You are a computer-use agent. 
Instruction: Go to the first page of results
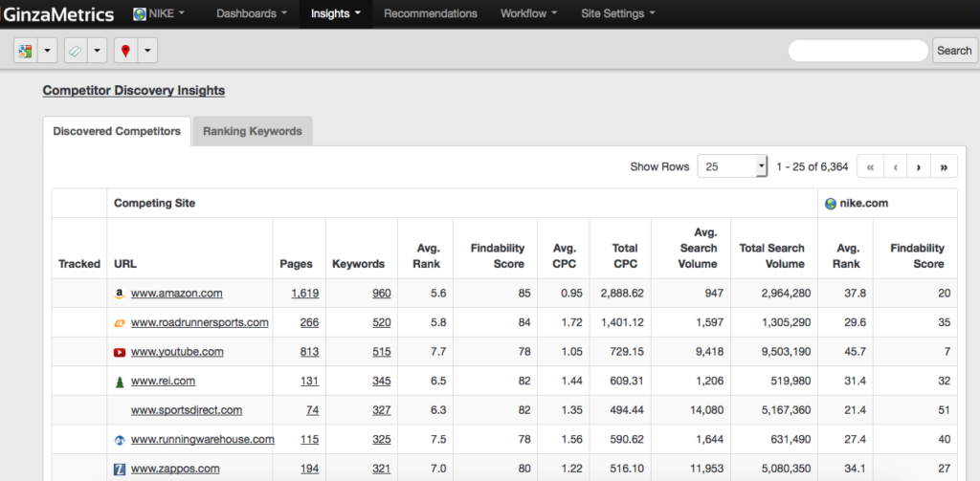(869, 166)
